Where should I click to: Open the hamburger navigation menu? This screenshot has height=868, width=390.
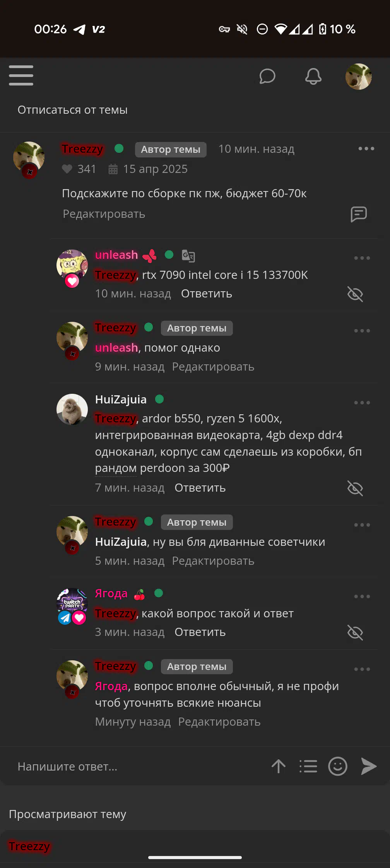coord(21,75)
